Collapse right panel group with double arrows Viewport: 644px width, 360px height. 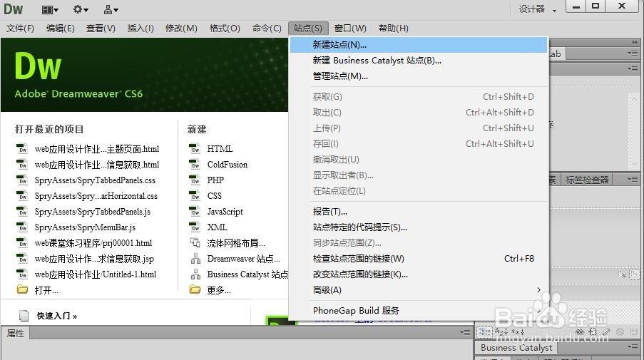coord(635,42)
